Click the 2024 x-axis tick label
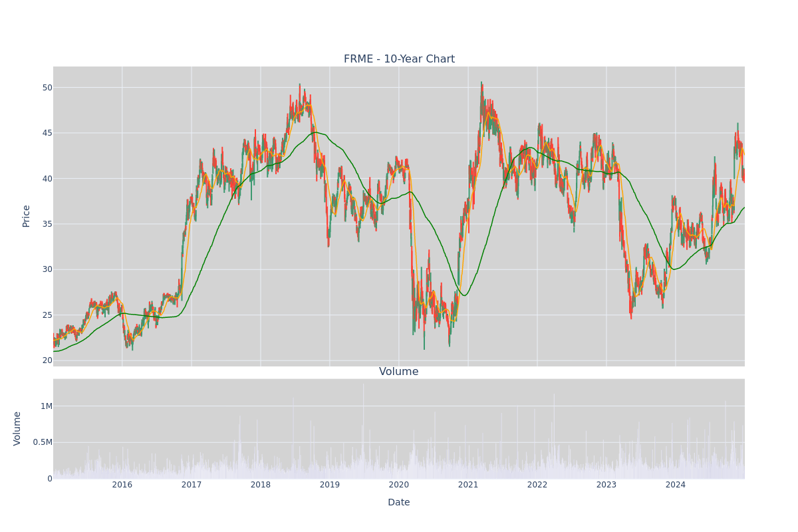The height and width of the screenshot is (532, 798). tap(676, 485)
